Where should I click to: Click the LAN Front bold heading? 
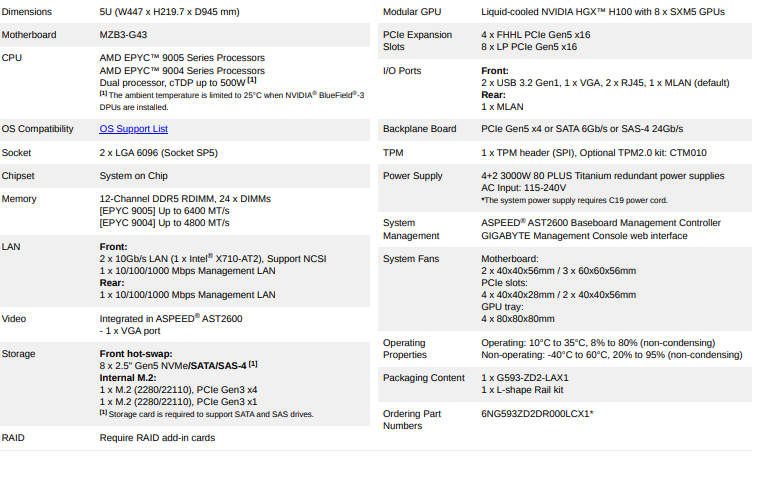point(113,247)
